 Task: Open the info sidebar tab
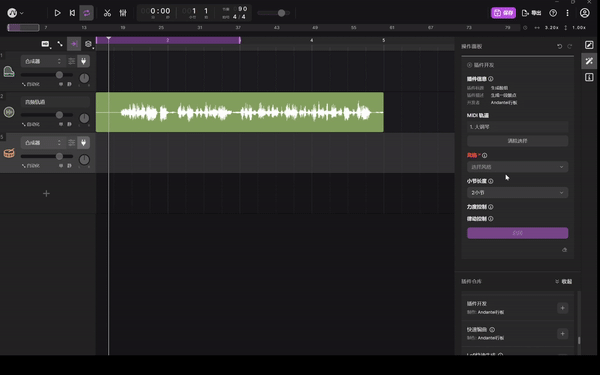589,77
